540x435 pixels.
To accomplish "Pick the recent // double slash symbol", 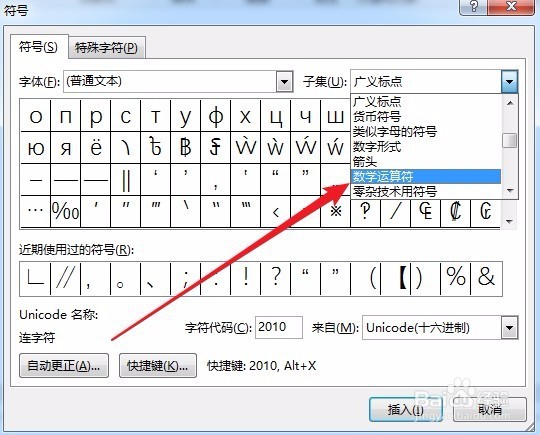I will (65, 278).
